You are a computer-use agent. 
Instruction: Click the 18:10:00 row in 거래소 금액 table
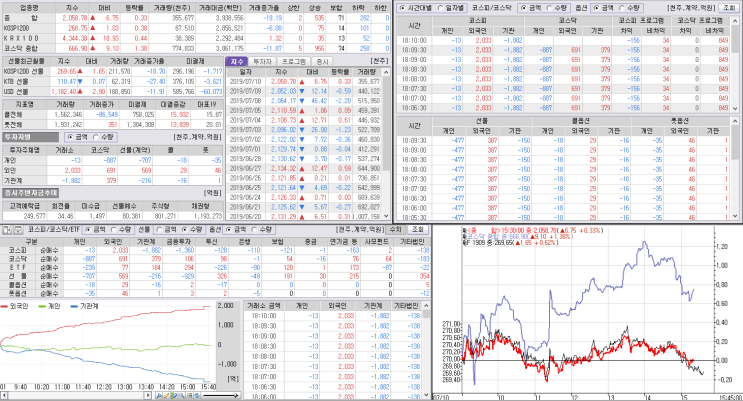[x=334, y=316]
